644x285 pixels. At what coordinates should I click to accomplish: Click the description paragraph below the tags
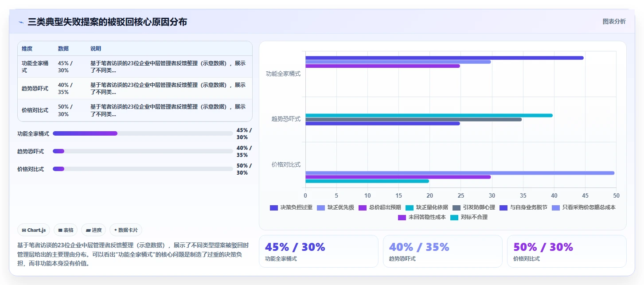click(133, 254)
